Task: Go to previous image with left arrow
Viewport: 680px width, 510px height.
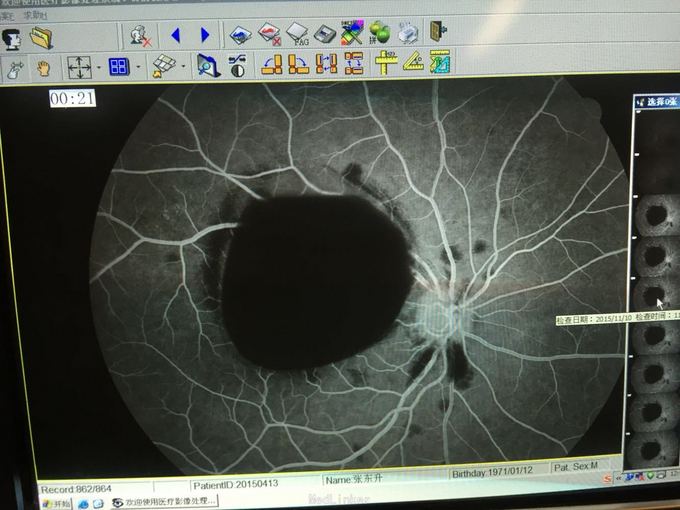Action: coord(176,36)
